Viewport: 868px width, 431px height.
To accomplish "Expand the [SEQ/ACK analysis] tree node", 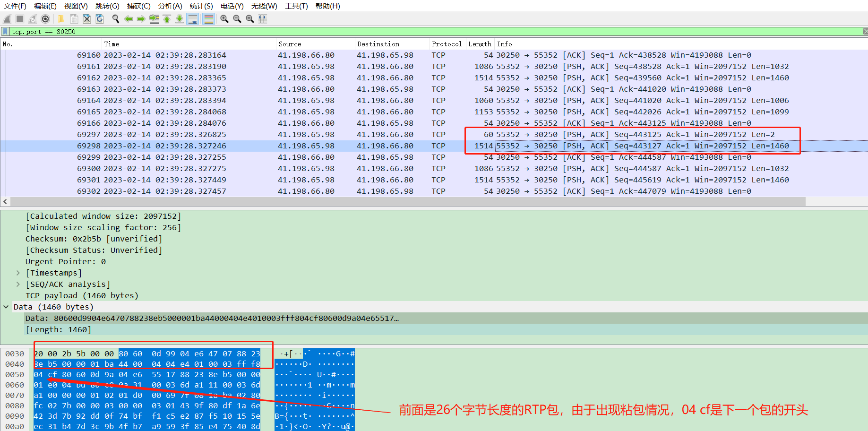I will tap(18, 284).
